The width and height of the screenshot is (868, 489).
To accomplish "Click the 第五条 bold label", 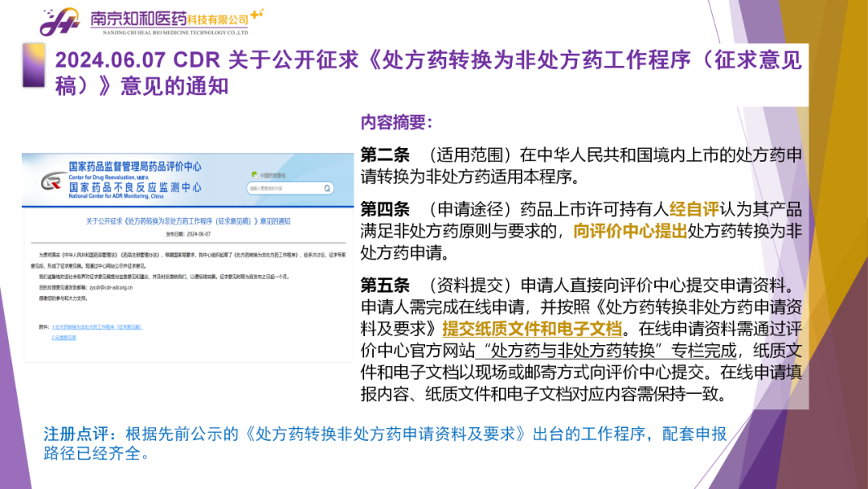I will 385,286.
